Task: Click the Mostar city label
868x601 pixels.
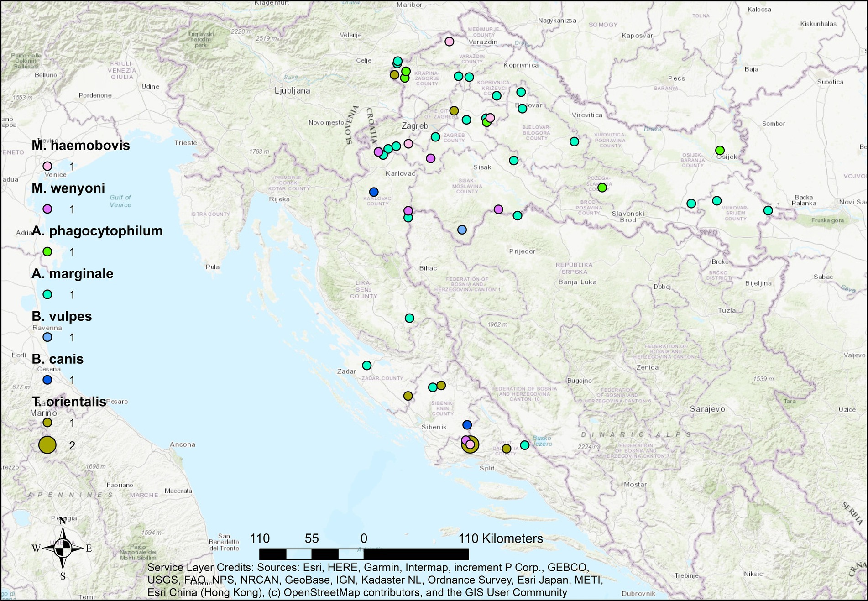Action: click(x=635, y=485)
